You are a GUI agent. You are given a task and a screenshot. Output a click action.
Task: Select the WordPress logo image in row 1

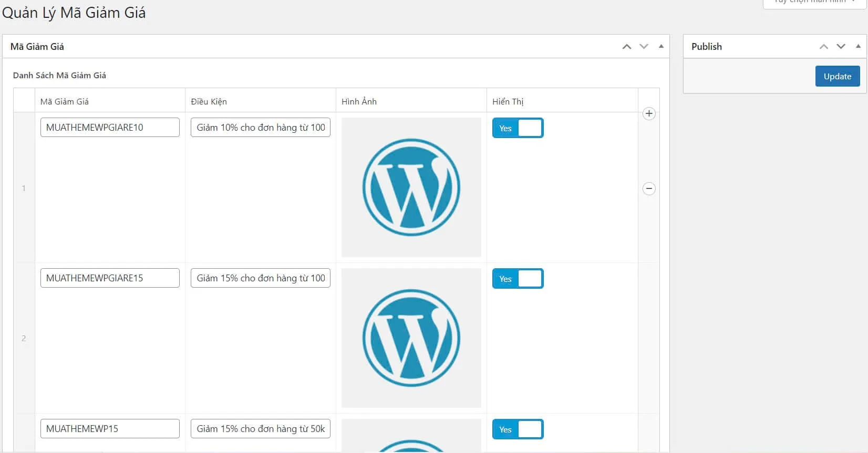(411, 187)
